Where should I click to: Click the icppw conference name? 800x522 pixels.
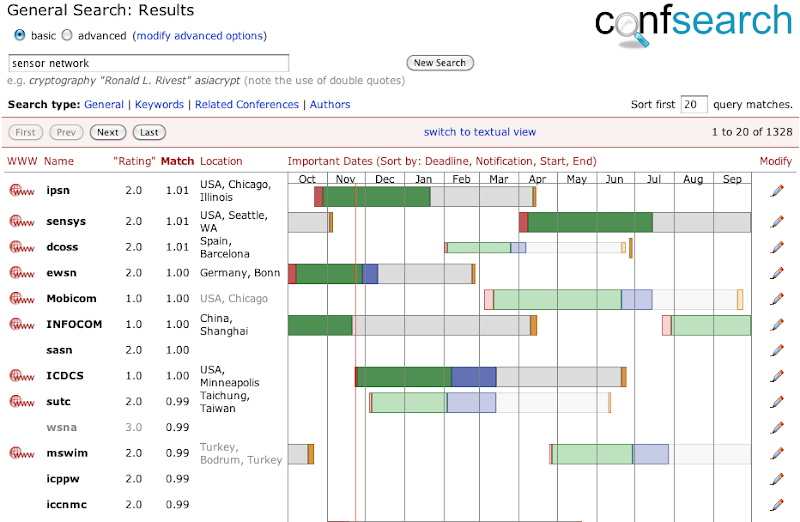click(x=63, y=479)
